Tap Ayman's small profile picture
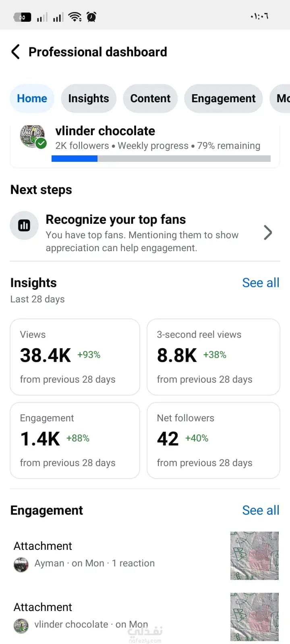290x644 pixels. click(21, 564)
